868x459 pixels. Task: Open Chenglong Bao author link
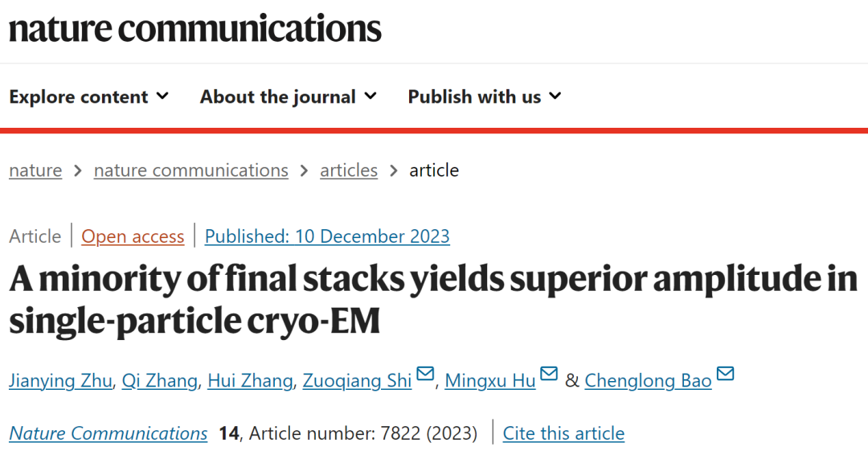click(x=648, y=380)
